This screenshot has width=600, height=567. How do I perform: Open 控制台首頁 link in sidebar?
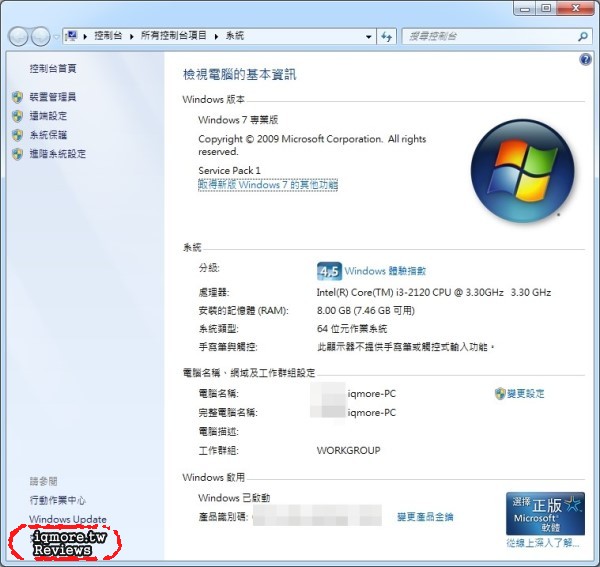[53, 68]
